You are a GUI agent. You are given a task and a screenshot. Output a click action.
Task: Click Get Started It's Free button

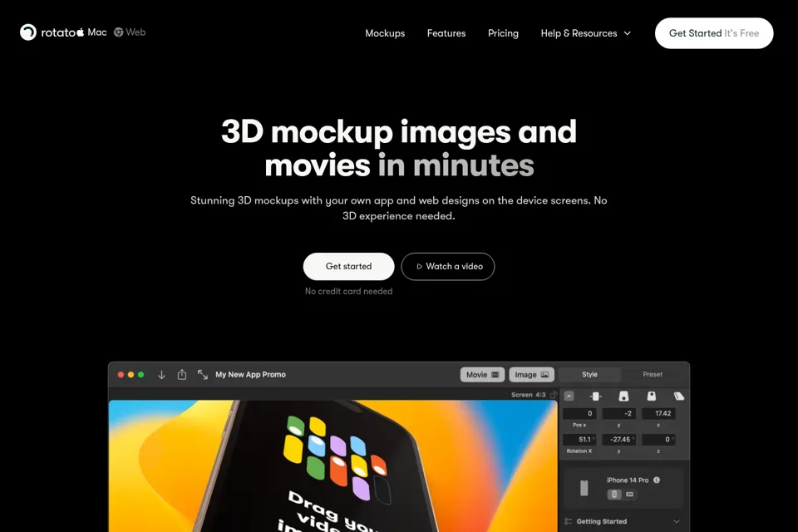[x=714, y=33]
